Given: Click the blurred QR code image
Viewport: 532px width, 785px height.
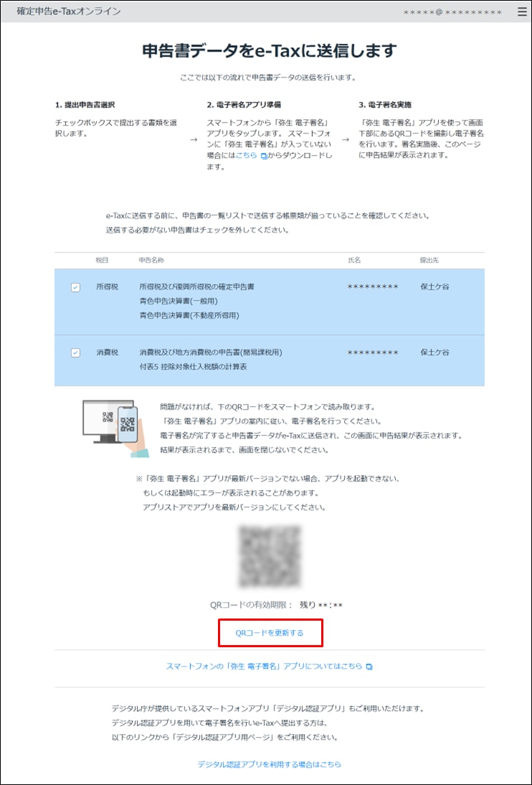Looking at the screenshot, I should pos(270,557).
